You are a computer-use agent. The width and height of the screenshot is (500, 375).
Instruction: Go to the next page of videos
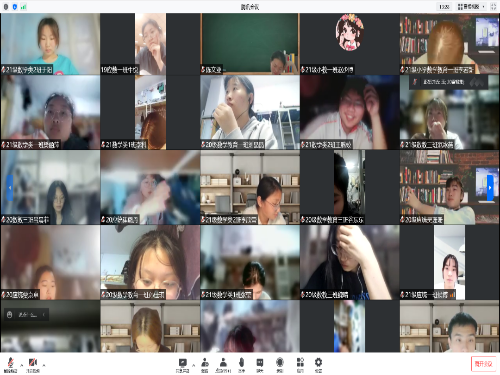[490, 188]
